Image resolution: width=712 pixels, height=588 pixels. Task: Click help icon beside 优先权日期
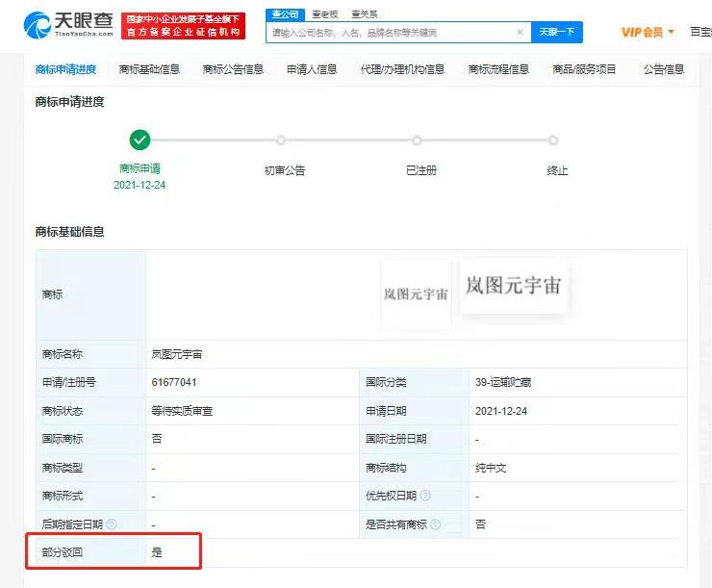point(425,496)
